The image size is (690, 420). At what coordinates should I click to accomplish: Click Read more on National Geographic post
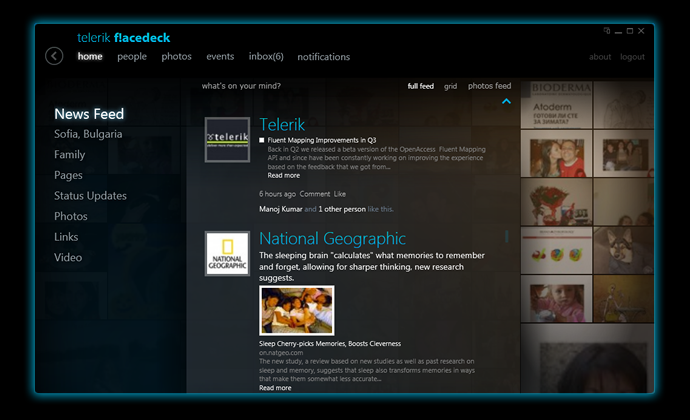pyautogui.click(x=275, y=388)
